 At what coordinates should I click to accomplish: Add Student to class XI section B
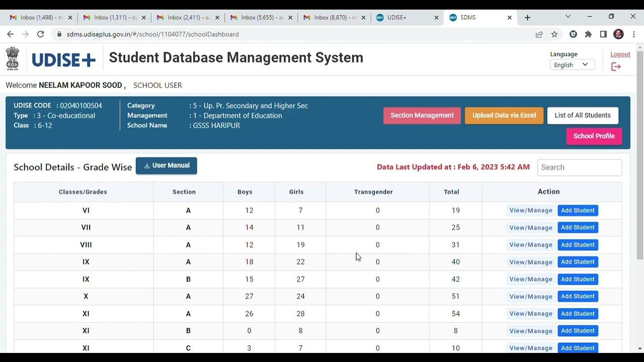click(x=578, y=331)
